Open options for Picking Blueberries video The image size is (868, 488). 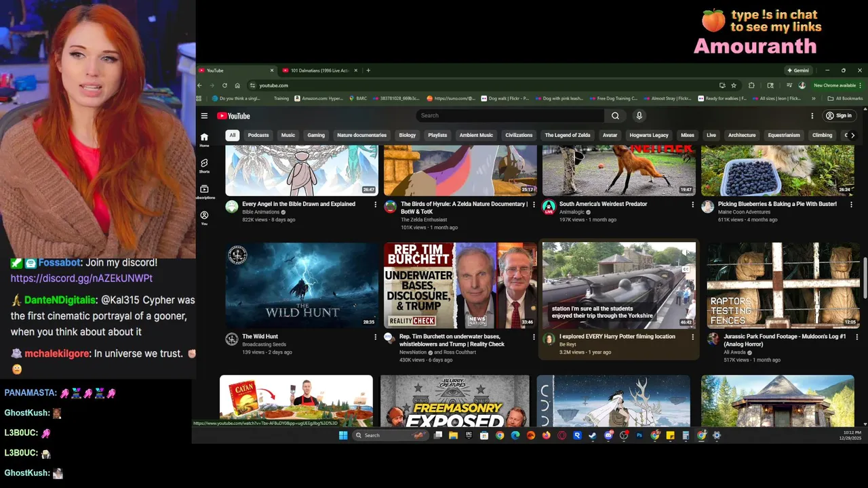(852, 204)
